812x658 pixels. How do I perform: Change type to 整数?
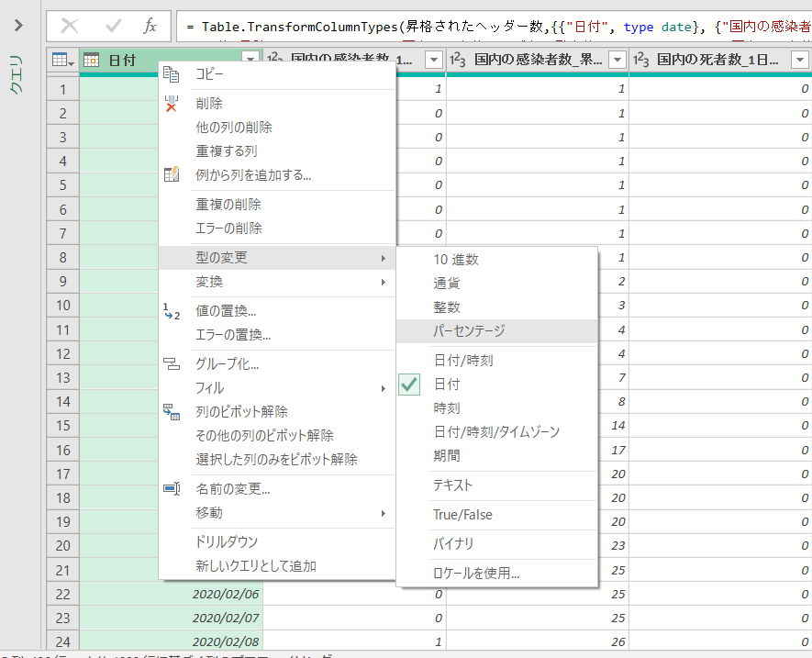pyautogui.click(x=447, y=307)
